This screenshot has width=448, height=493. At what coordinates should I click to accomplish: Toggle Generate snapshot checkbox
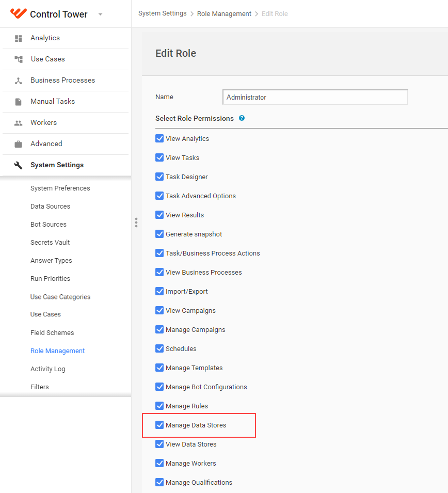(159, 234)
